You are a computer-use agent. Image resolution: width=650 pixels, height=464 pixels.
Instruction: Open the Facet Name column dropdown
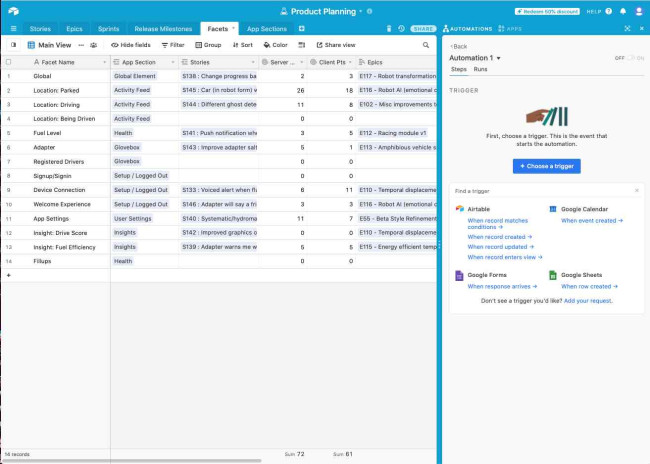[104, 62]
